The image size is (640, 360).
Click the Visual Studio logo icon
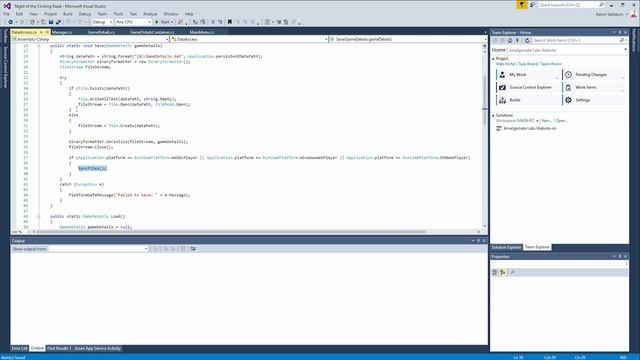pos(7,6)
